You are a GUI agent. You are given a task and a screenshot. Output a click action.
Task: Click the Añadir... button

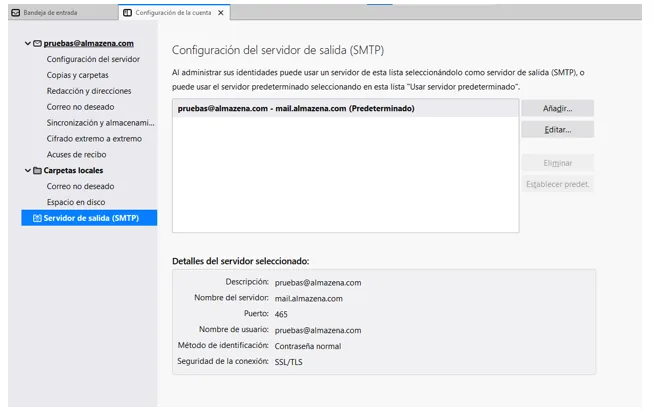pyautogui.click(x=558, y=108)
